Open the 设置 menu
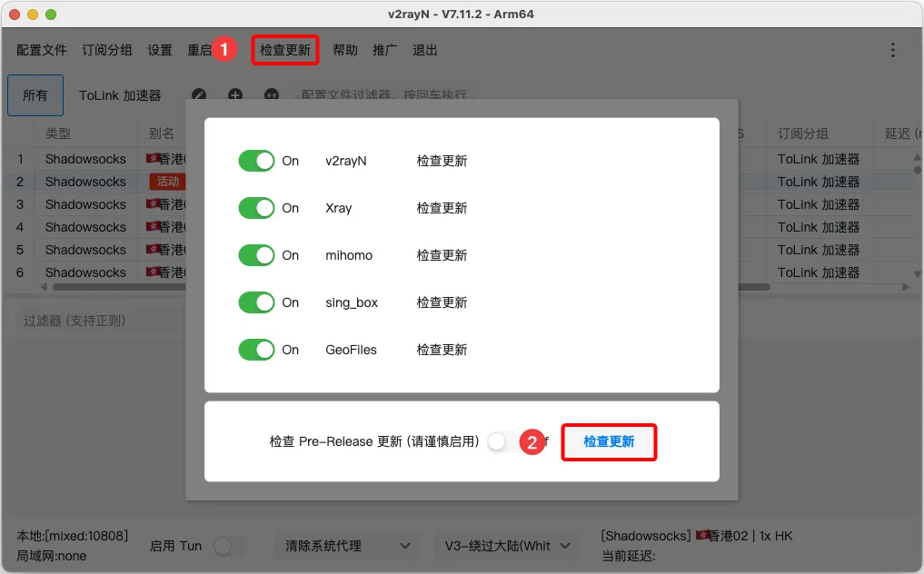The image size is (924, 574). coord(160,50)
